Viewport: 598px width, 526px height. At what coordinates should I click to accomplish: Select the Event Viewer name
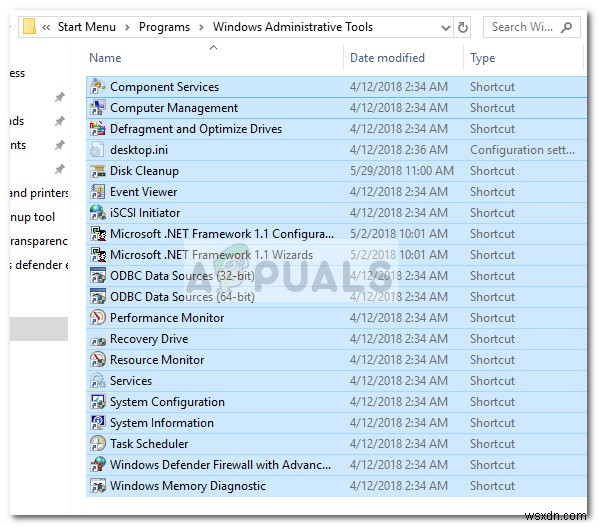click(143, 192)
